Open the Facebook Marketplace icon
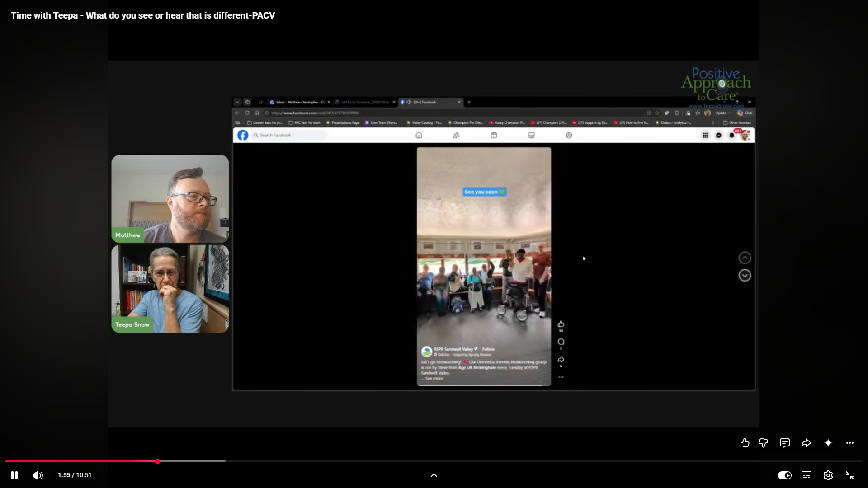Image resolution: width=868 pixels, height=488 pixels. click(532, 135)
